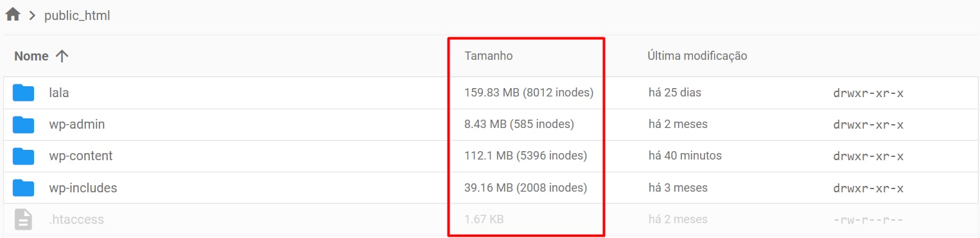This screenshot has height=238, width=980.
Task: Sort by the Tamanho column header
Action: point(488,56)
